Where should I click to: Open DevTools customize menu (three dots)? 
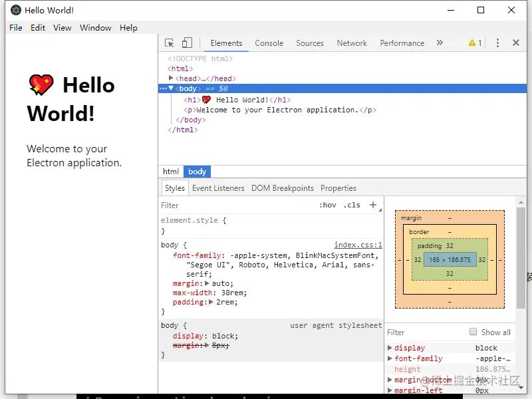(497, 43)
